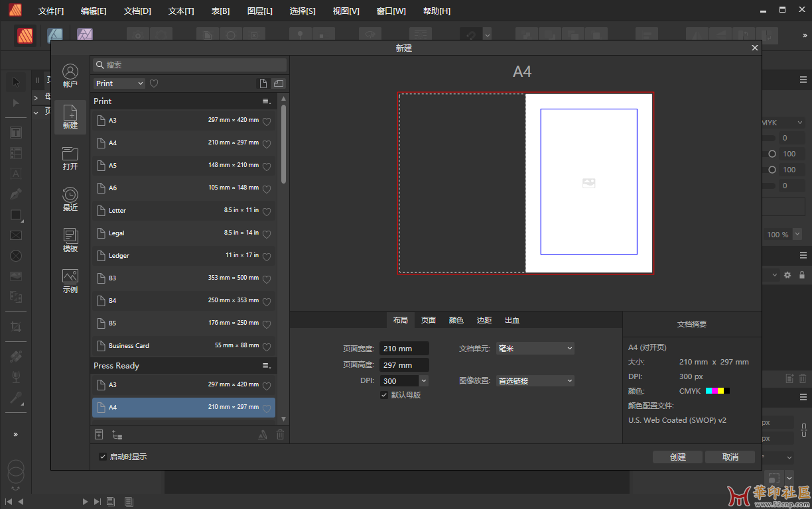This screenshot has width=812, height=509.
Task: Open the DPI dropdown arrow
Action: click(424, 381)
